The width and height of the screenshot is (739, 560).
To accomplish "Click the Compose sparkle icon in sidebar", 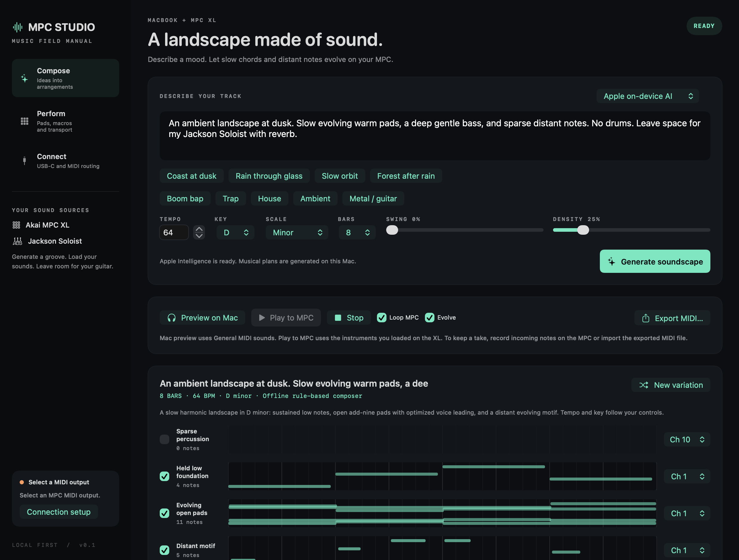I will (24, 78).
